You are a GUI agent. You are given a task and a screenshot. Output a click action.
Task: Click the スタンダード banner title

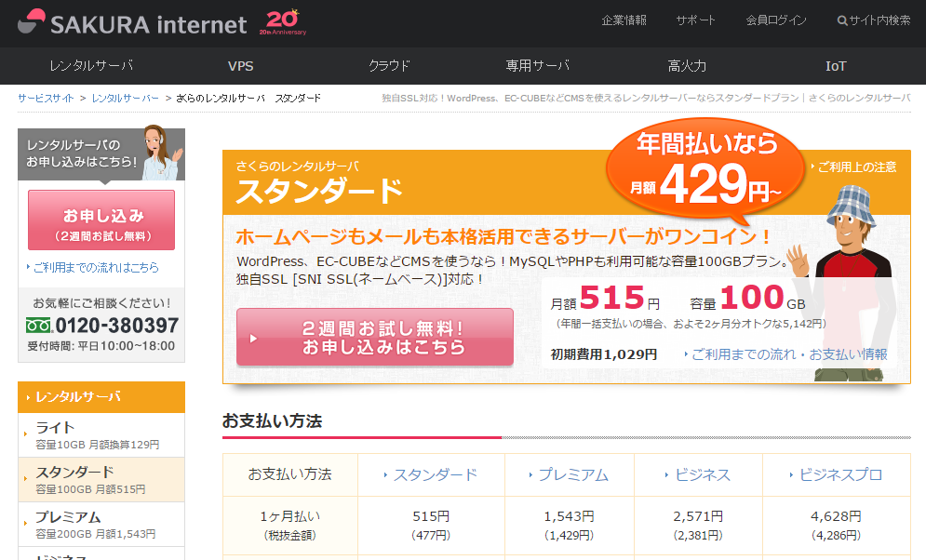319,191
